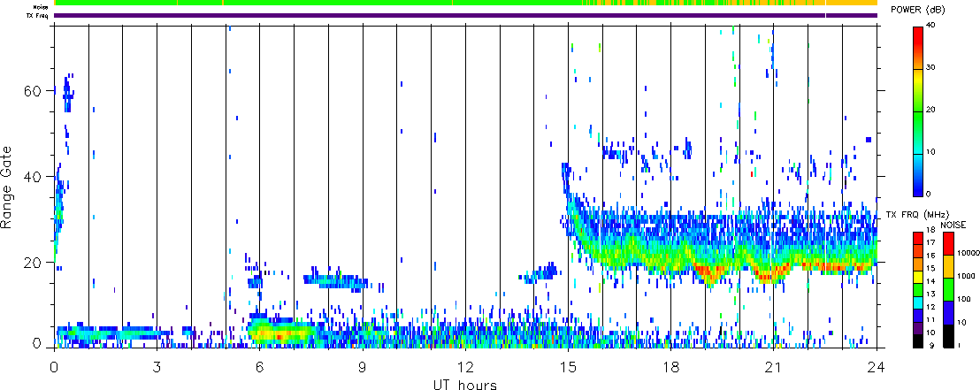Click the "24" tick label on UT hours axis

[x=877, y=366]
